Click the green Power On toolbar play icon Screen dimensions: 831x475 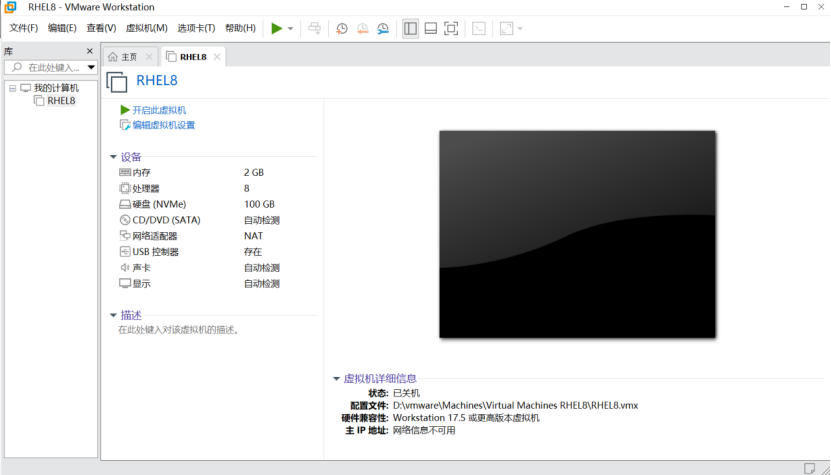pyautogui.click(x=277, y=28)
